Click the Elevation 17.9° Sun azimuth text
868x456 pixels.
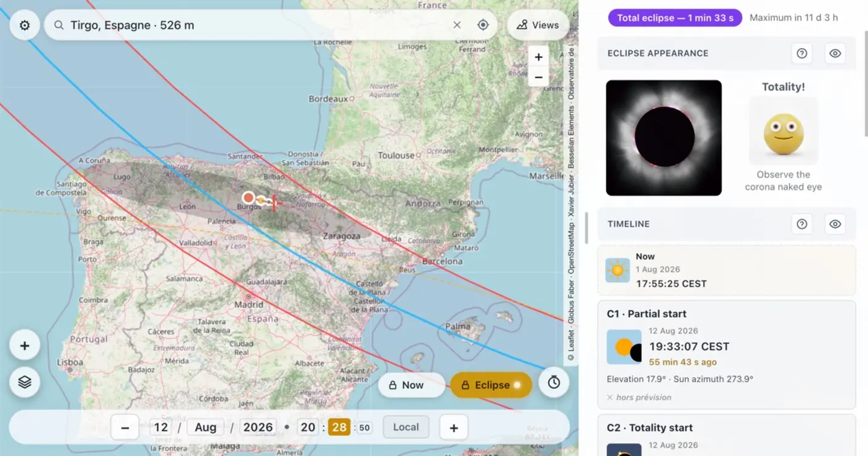point(680,379)
